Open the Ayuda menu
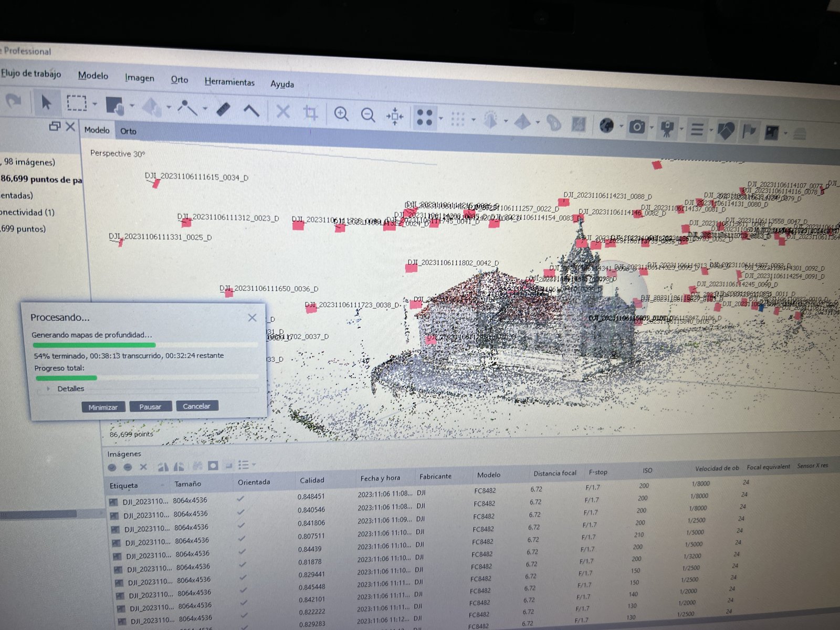The width and height of the screenshot is (840, 630). click(x=282, y=84)
